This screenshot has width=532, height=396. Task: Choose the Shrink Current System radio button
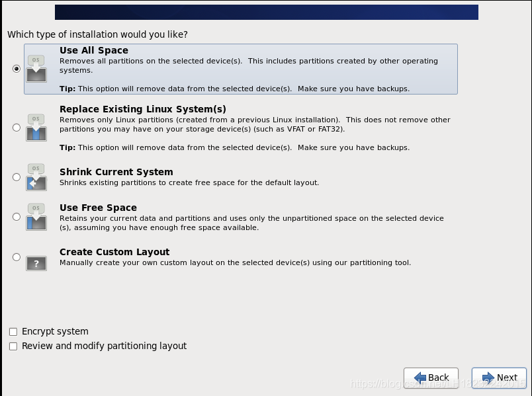click(17, 177)
